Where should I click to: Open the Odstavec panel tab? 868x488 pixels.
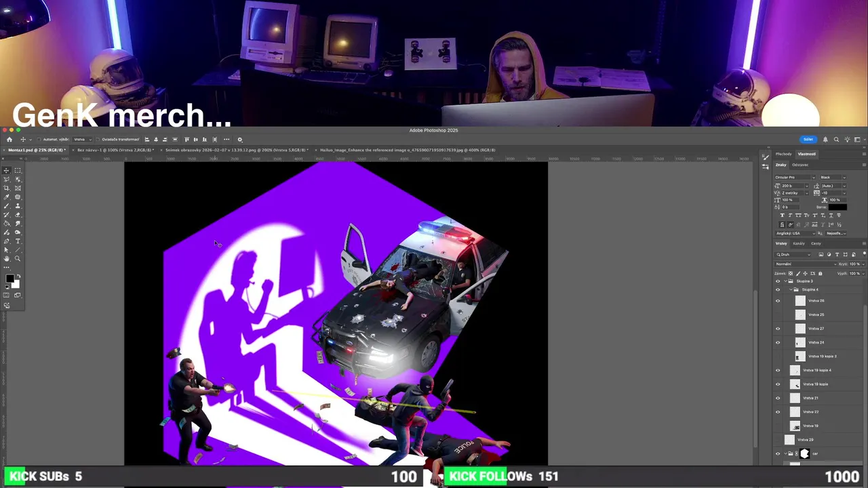tap(800, 165)
